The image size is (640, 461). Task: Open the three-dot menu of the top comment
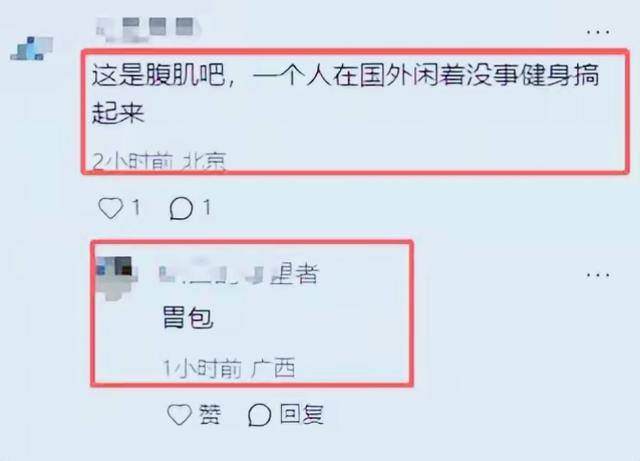(x=598, y=31)
